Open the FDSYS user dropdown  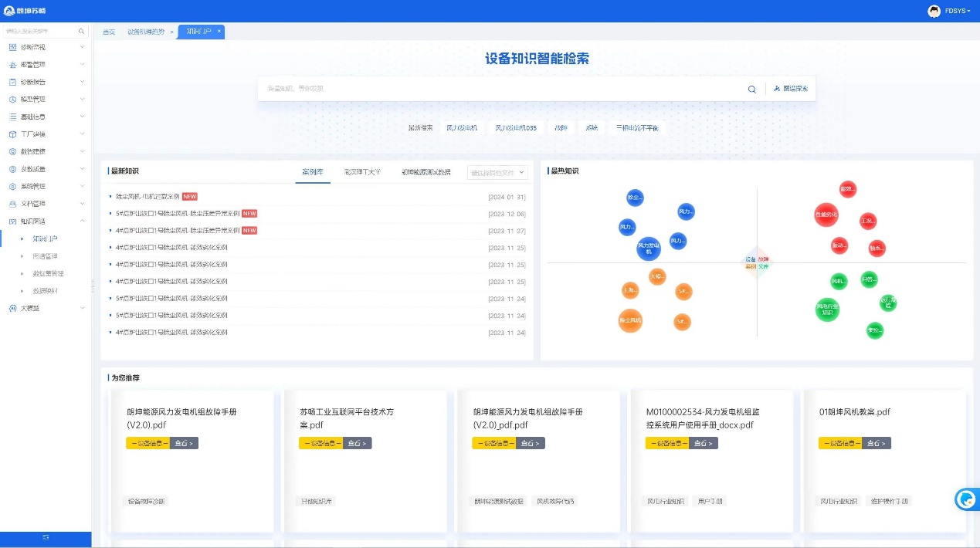point(958,11)
